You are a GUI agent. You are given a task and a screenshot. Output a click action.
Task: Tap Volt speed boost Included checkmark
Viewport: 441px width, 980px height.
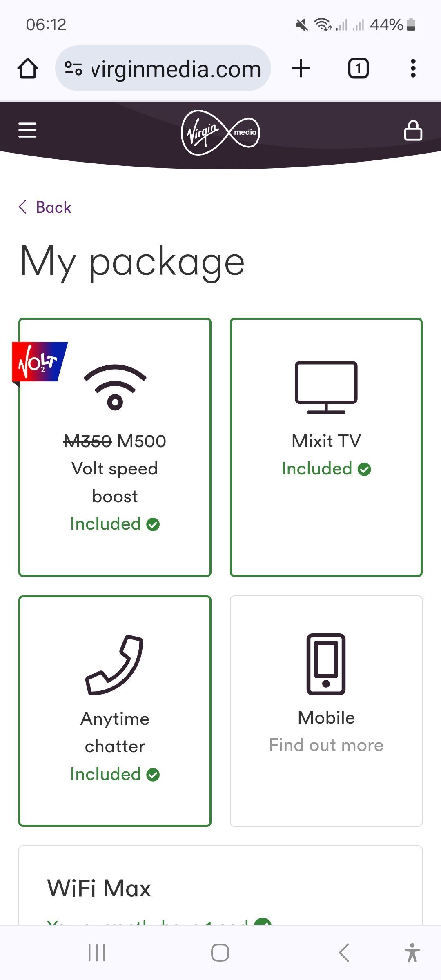pos(153,524)
